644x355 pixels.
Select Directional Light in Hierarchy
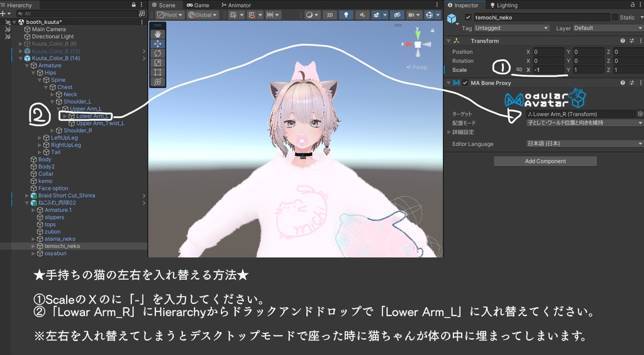click(x=53, y=36)
